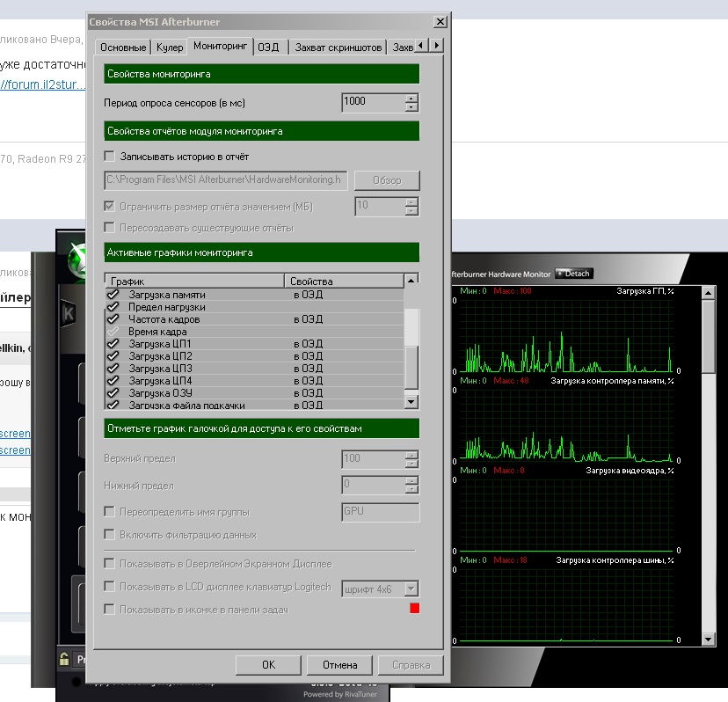Click the HardwareMonitoring report path field
Image resolution: width=728 pixels, height=702 pixels.
[226, 180]
